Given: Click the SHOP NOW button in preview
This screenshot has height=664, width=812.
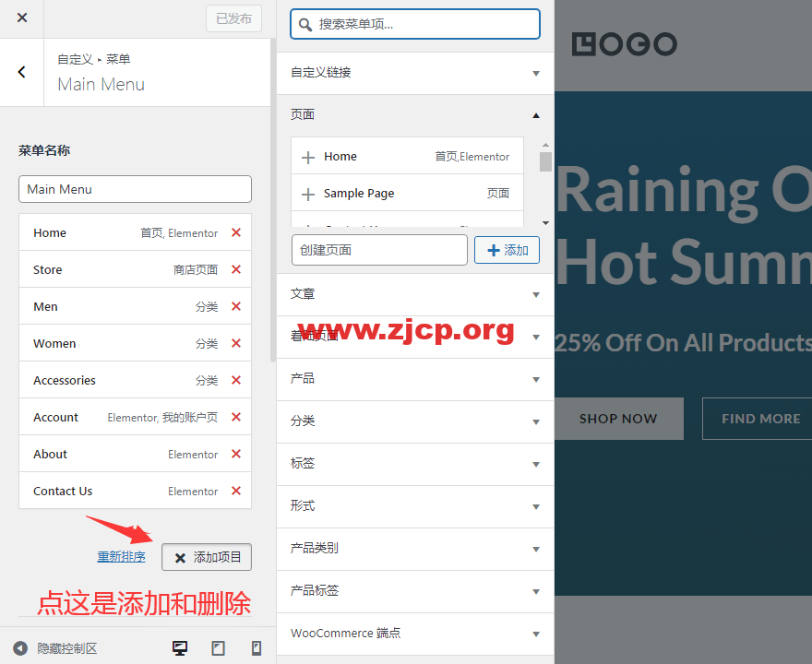Looking at the screenshot, I should click(x=618, y=419).
